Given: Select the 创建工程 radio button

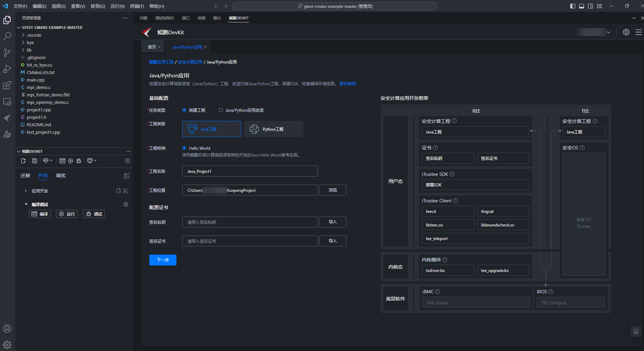Looking at the screenshot, I should [184, 110].
